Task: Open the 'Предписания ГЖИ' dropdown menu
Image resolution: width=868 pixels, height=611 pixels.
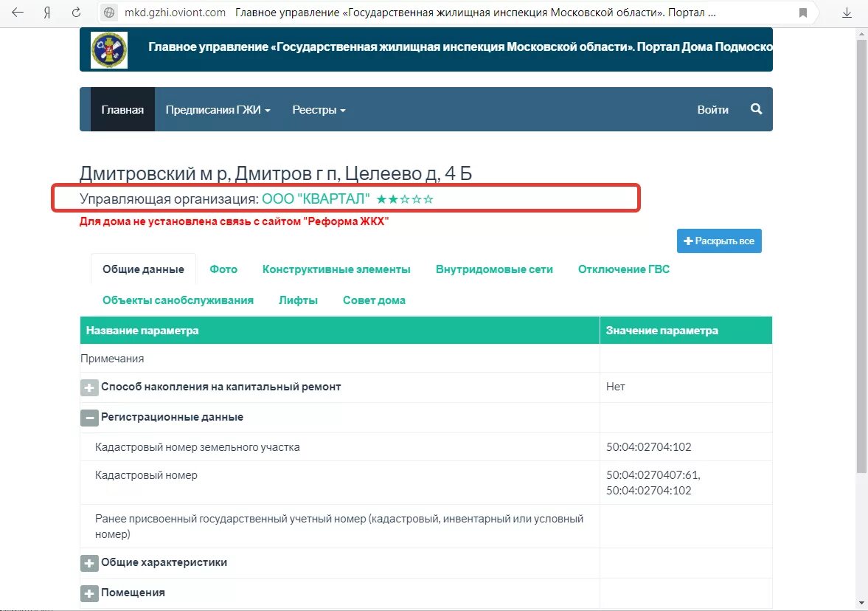Action: click(x=218, y=110)
